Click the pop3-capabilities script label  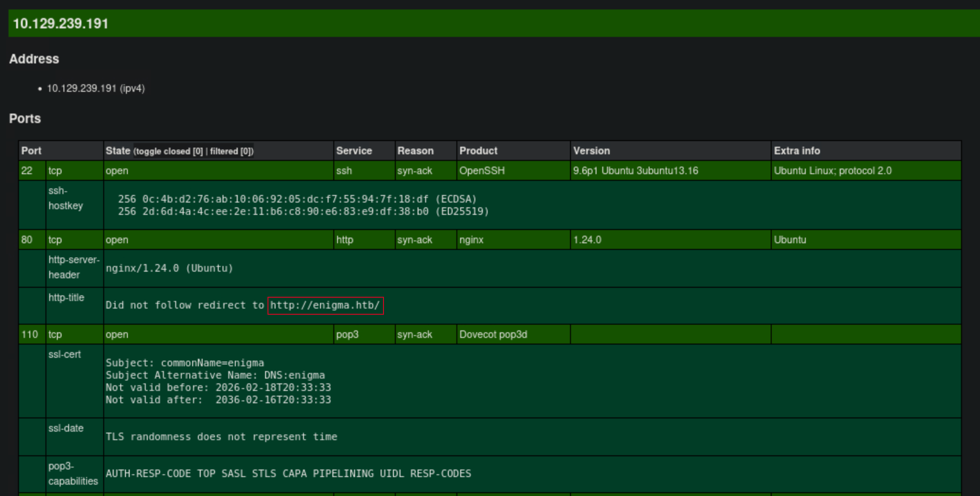coord(73,474)
